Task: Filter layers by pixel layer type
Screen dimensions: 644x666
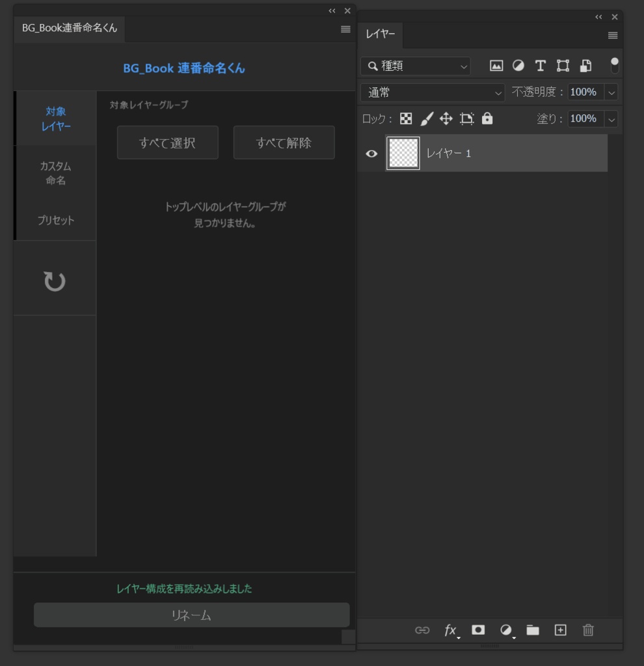Action: coord(496,66)
